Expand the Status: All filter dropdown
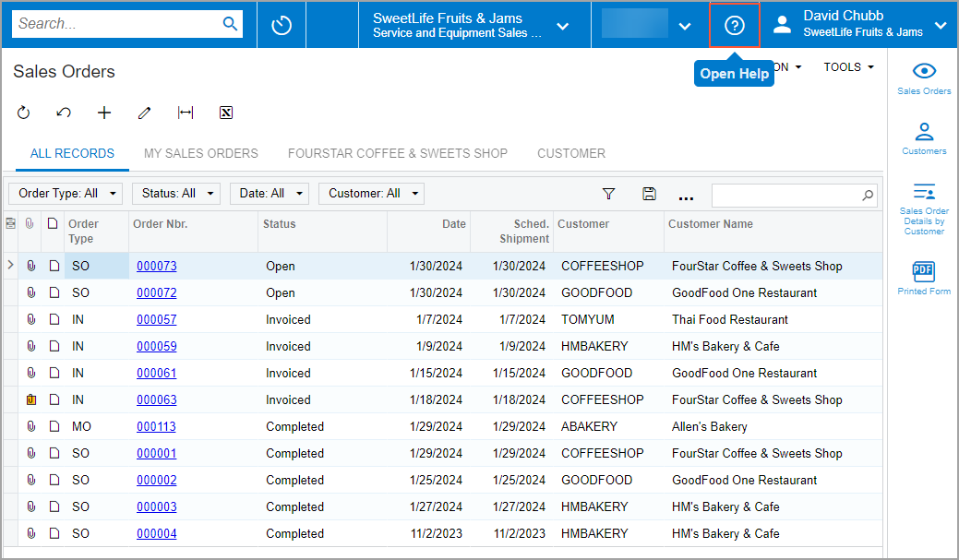The height and width of the screenshot is (560, 959). pyautogui.click(x=175, y=194)
